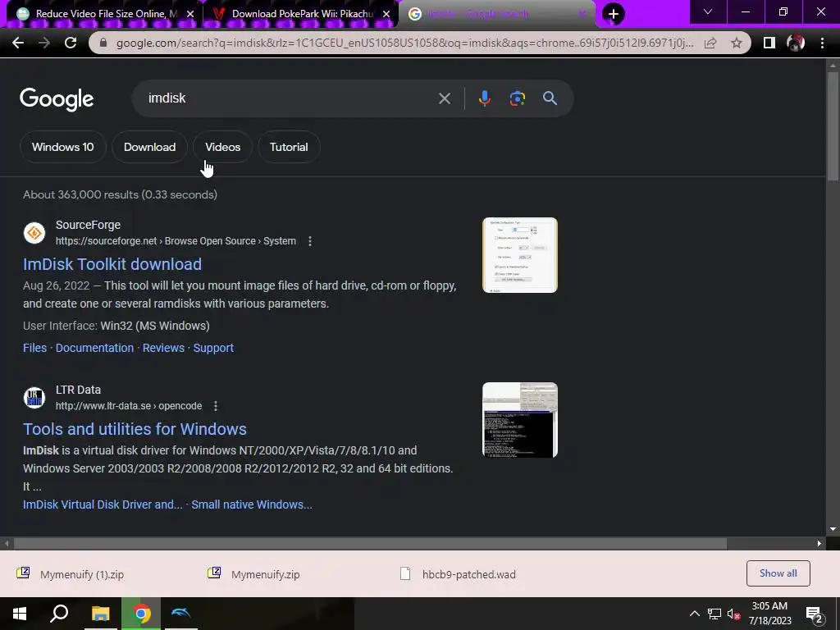This screenshot has width=840, height=630.
Task: Click the SourceForge site favicon
Action: (34, 233)
